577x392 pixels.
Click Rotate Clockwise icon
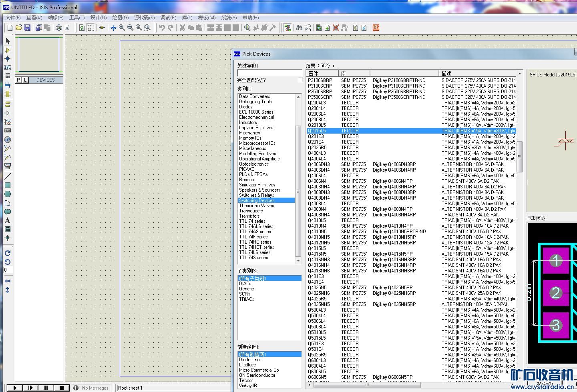pos(8,253)
